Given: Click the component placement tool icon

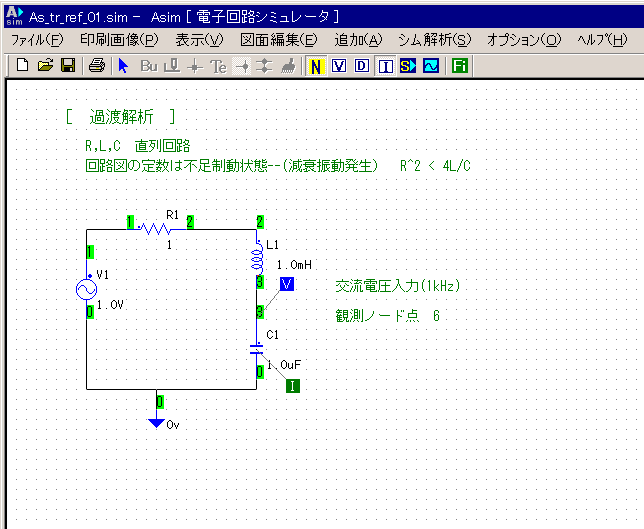Looking at the screenshot, I should (x=172, y=66).
